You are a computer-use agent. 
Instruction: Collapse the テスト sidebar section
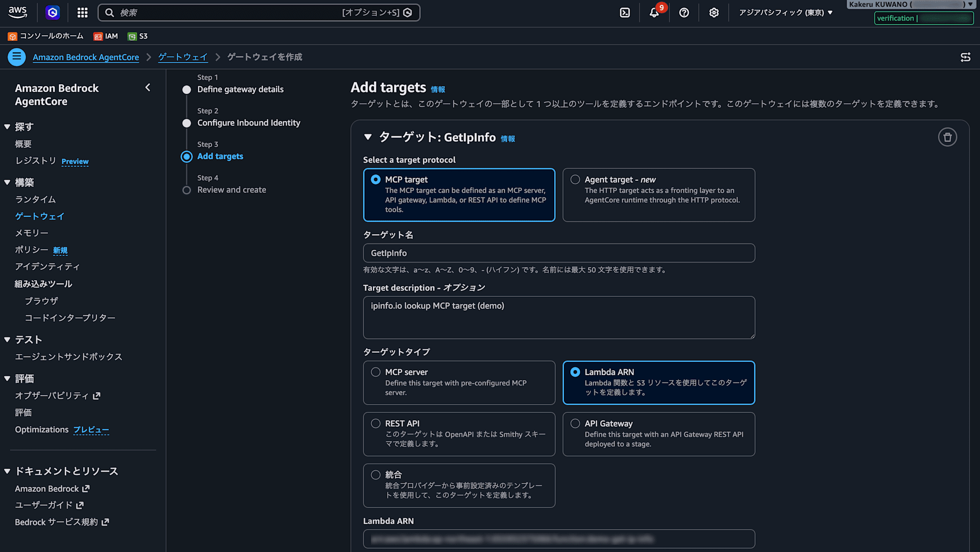pos(7,340)
